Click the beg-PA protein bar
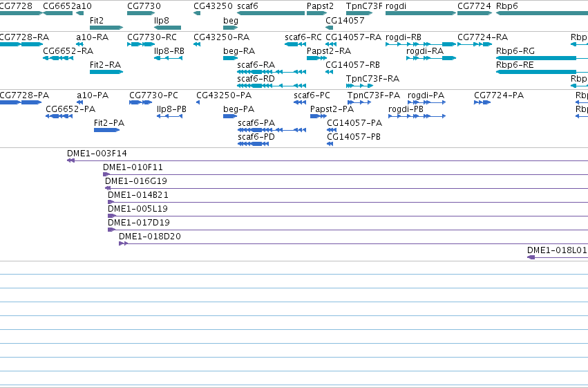Screen dimensions: 588x388 [230, 116]
